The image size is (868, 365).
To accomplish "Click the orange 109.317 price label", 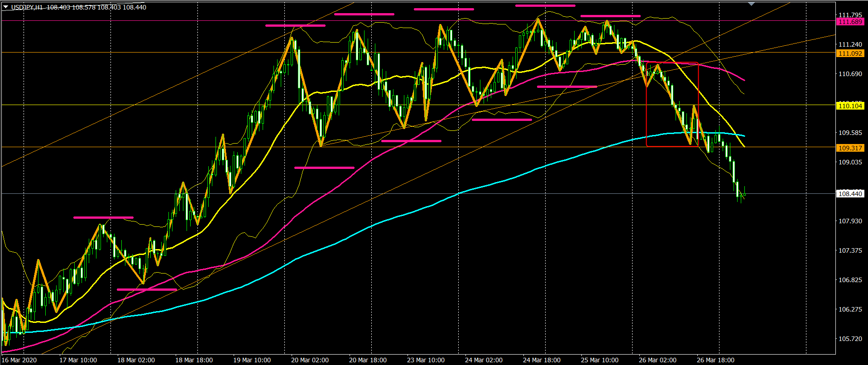I will [x=850, y=148].
